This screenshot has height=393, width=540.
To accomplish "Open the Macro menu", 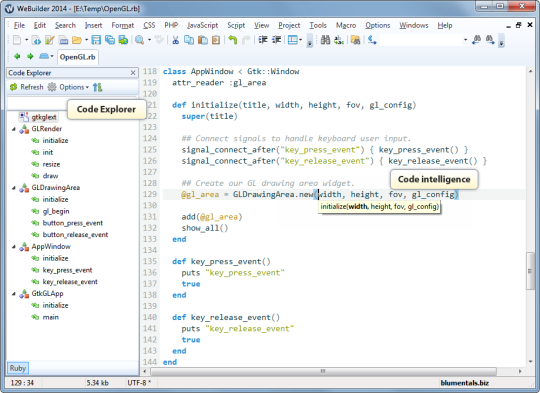I will coord(346,25).
